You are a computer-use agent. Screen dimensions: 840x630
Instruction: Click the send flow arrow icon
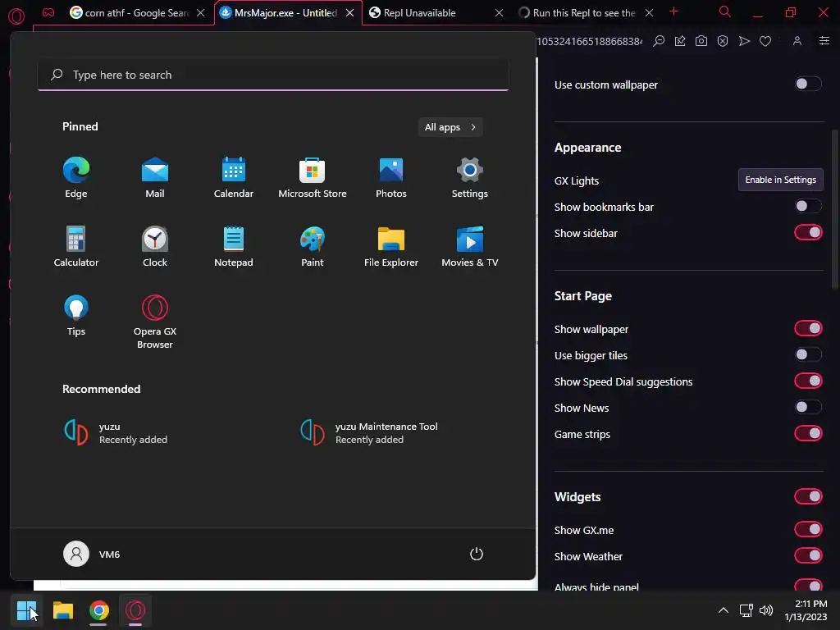744,41
